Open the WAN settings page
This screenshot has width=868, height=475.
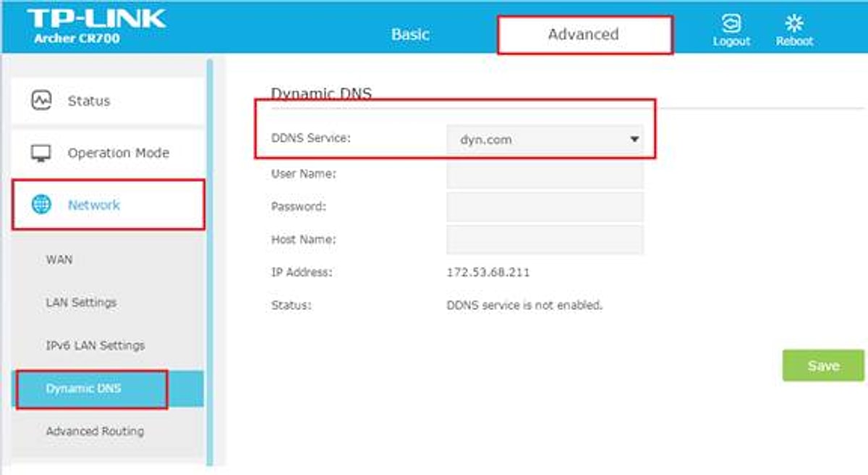[59, 259]
